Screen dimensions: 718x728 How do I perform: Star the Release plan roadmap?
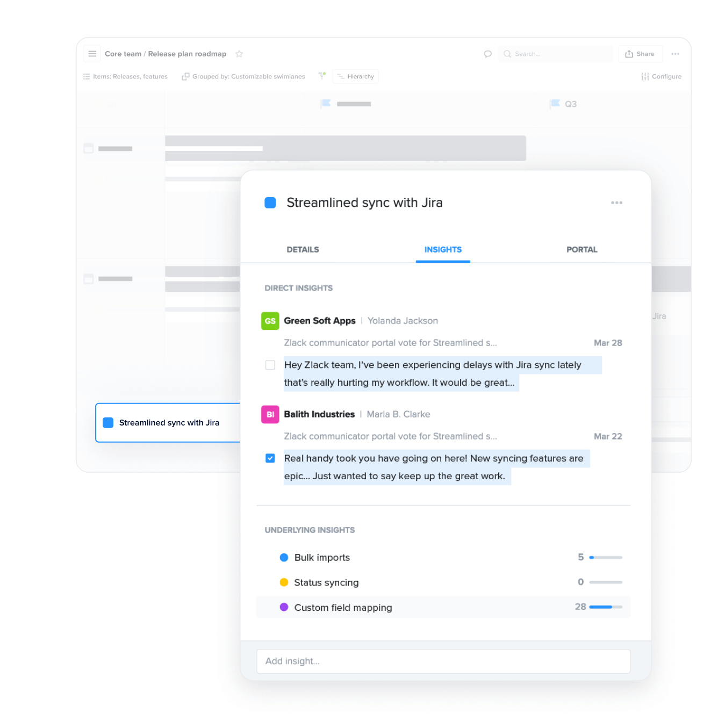point(240,54)
